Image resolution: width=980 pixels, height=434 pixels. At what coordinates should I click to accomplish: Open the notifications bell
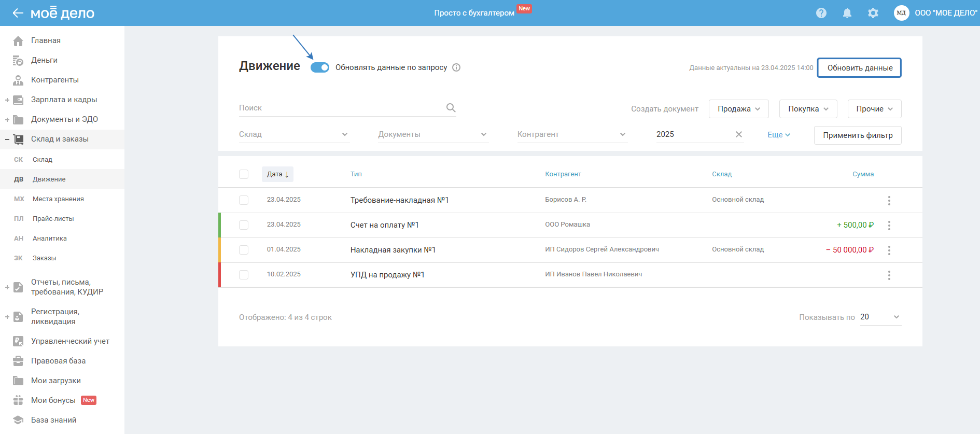tap(847, 13)
